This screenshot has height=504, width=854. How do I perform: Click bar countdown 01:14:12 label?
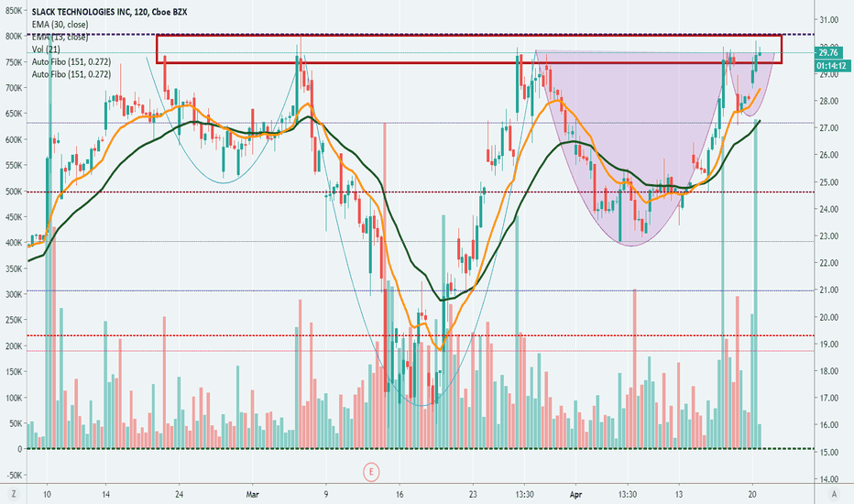tap(831, 66)
